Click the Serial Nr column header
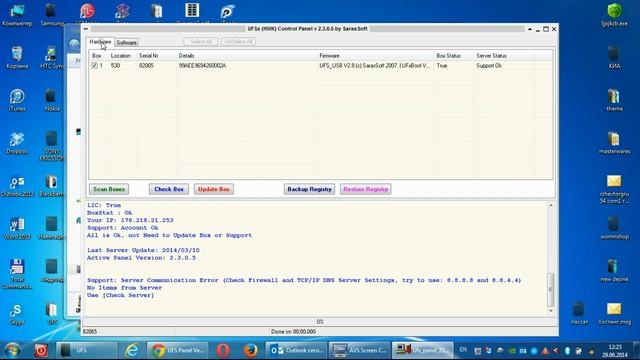The width and height of the screenshot is (640, 360). (x=157, y=56)
